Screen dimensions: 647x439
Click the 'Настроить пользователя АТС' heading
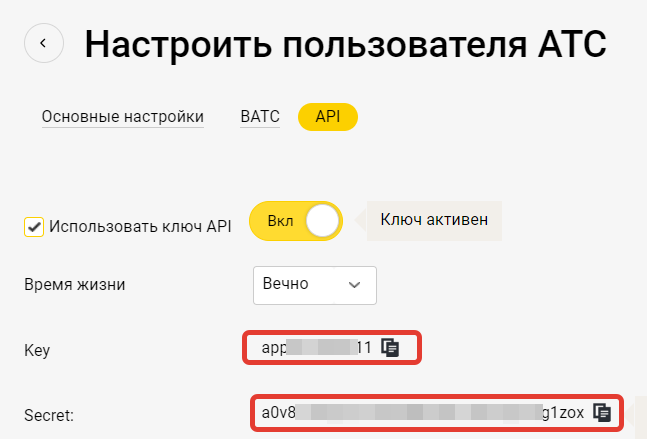345,44
